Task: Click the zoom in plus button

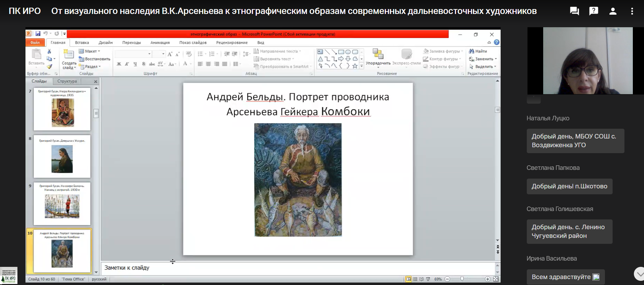Action: point(487,279)
